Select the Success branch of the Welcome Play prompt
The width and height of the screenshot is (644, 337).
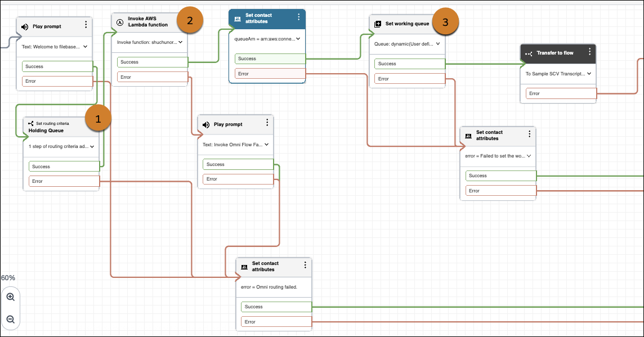point(57,66)
